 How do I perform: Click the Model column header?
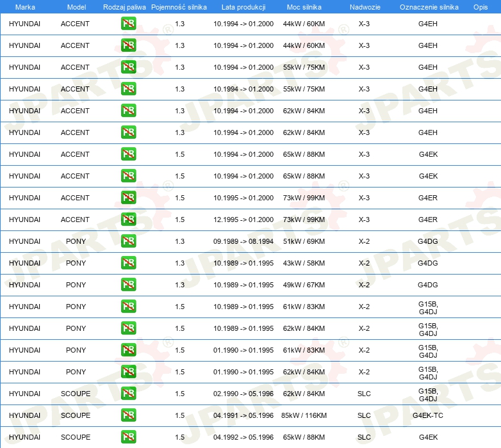click(76, 7)
